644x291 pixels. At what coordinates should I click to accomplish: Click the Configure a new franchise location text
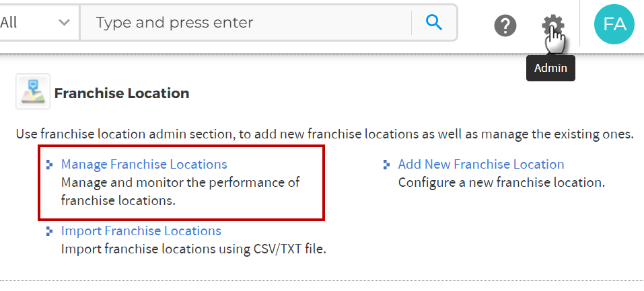(x=501, y=182)
